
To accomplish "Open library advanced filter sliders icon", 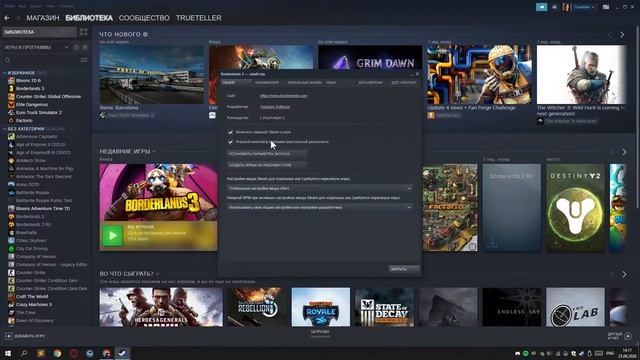I will point(84,60).
